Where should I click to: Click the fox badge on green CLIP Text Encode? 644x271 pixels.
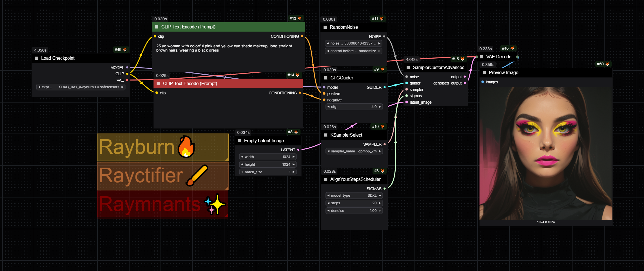click(300, 18)
